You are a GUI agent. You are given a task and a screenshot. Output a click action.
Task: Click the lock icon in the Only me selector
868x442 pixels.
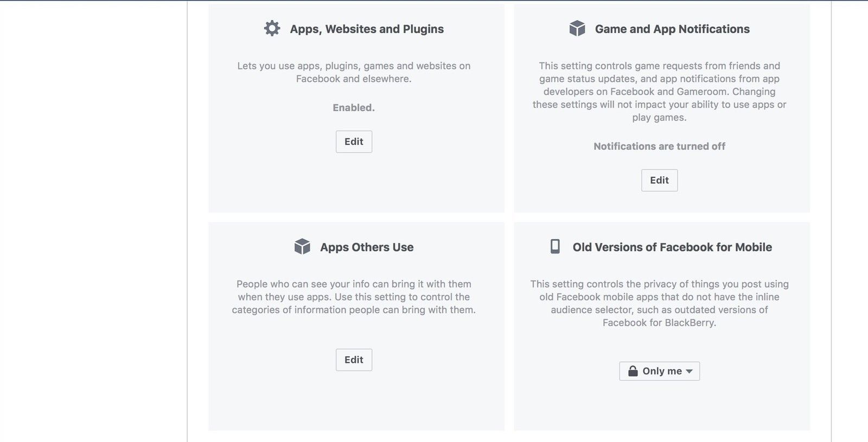(633, 371)
